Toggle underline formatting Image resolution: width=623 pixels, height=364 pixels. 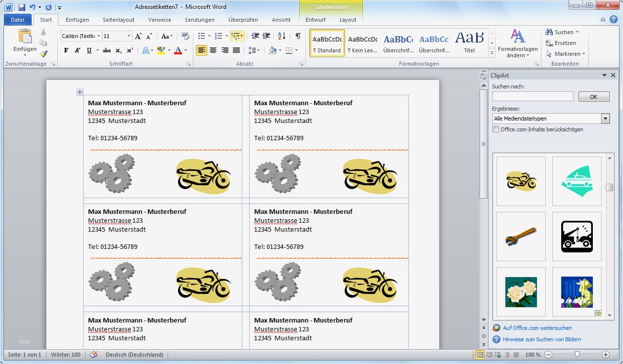pos(89,50)
